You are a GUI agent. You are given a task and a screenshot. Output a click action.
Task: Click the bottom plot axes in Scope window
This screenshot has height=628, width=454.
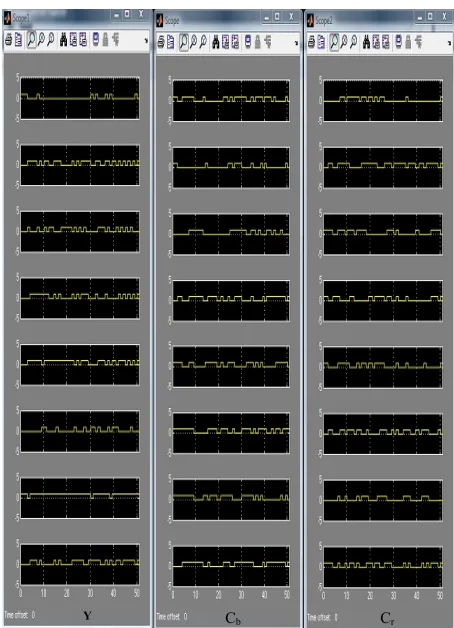(x=231, y=566)
